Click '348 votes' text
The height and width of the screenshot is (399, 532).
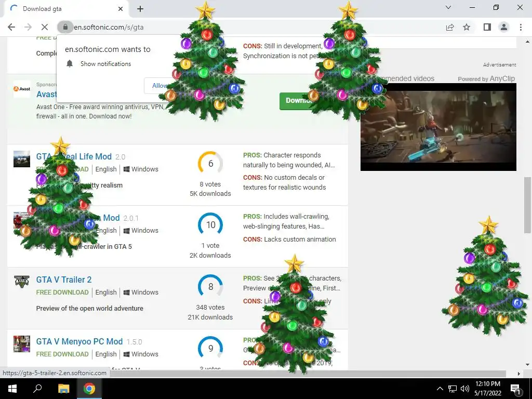click(x=210, y=308)
